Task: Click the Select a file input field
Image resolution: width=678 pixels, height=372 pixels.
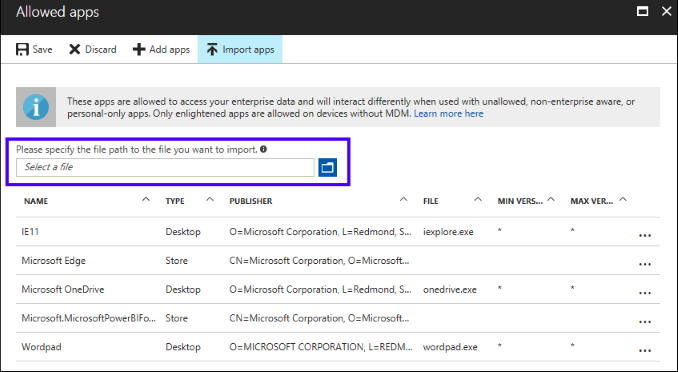Action: 165,167
